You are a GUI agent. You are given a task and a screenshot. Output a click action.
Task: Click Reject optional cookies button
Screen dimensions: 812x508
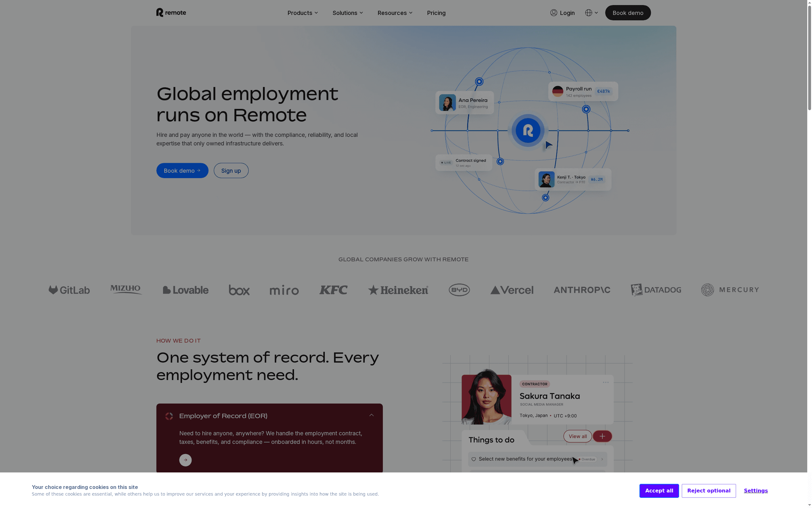(709, 491)
